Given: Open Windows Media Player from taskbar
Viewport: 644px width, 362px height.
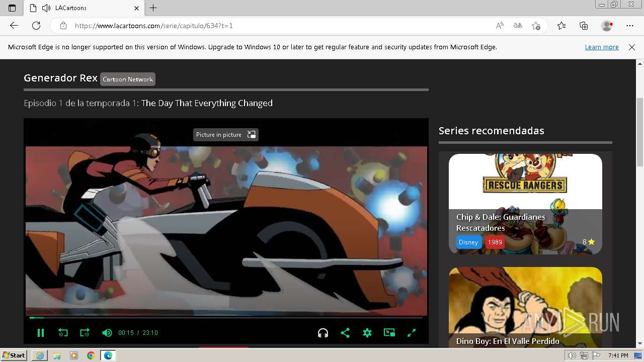Looking at the screenshot, I should tap(74, 355).
